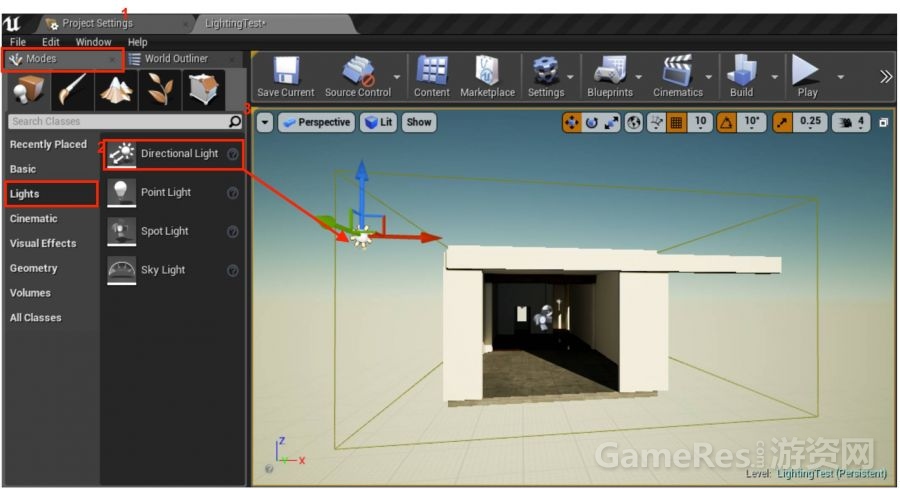Open rotation snap value 10° dropdown
Image resolution: width=900 pixels, height=489 pixels.
coord(752,122)
